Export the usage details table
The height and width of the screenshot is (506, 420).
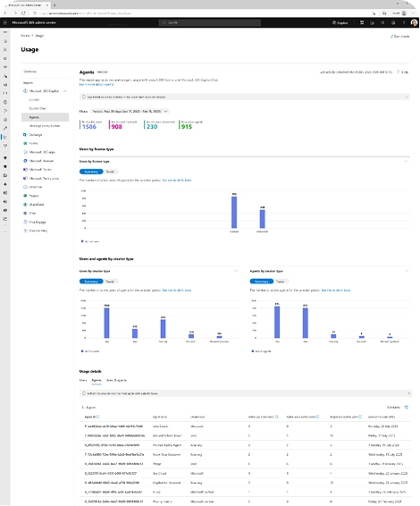[88, 408]
